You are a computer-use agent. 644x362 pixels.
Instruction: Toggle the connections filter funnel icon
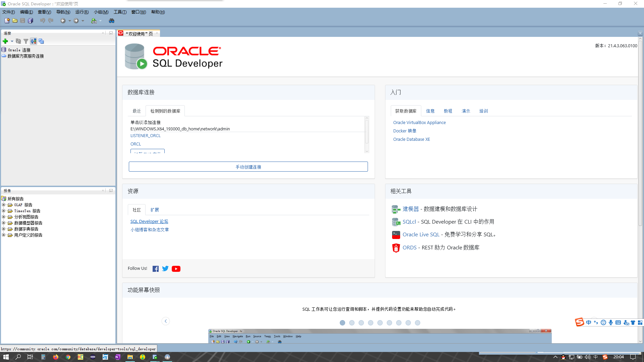coord(26,41)
